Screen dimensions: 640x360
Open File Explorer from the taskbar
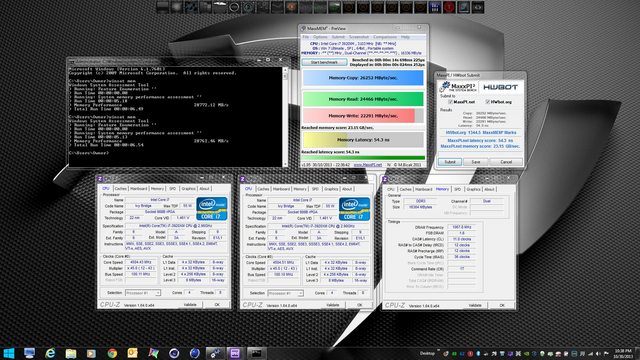pyautogui.click(x=71, y=353)
